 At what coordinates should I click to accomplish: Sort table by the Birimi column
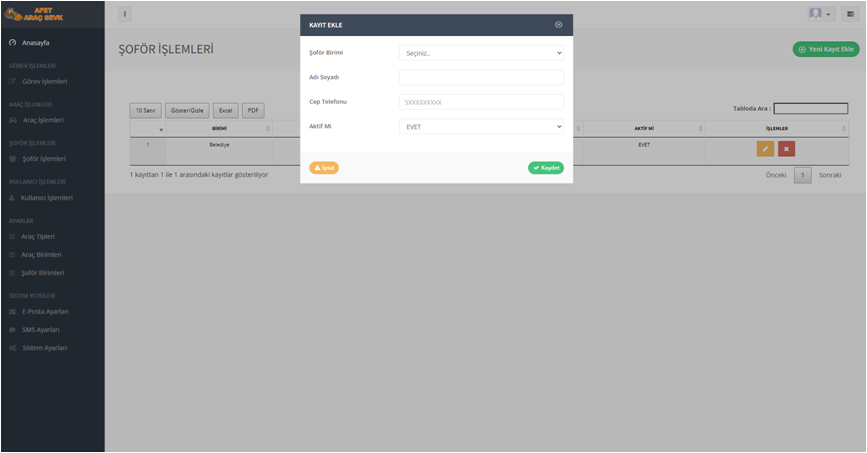(219, 129)
